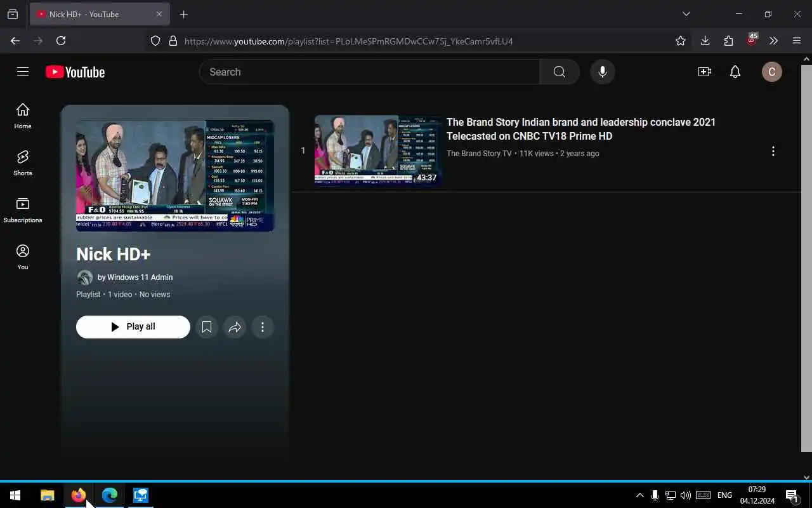The height and width of the screenshot is (508, 812).
Task: Open the account avatar menu
Action: click(x=772, y=72)
